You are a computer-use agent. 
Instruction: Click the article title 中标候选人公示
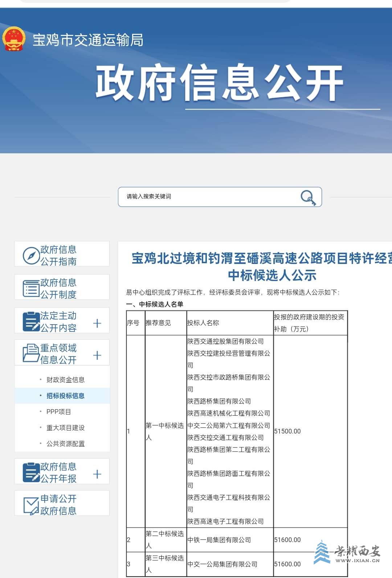click(x=272, y=275)
